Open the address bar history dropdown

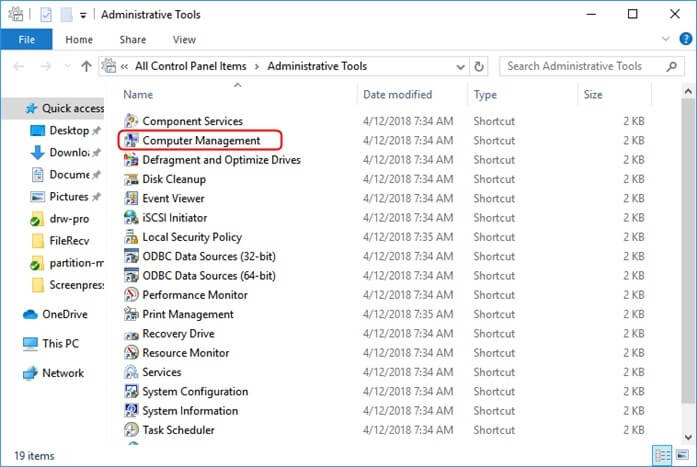[x=461, y=67]
